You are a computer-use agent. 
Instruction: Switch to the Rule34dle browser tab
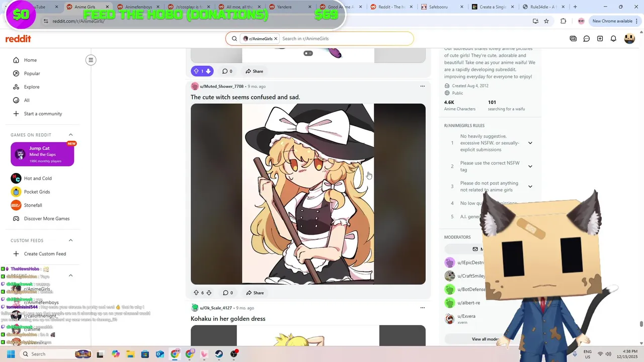(543, 7)
